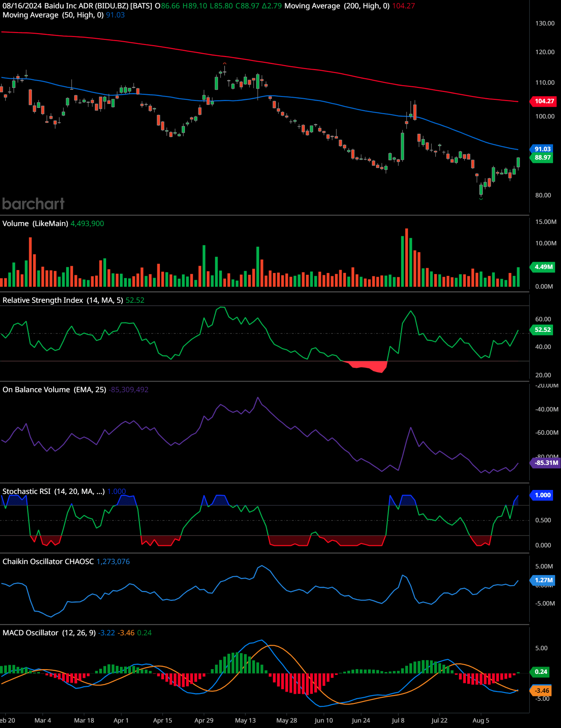Click the blue 91.03 moving average price tag
Image resolution: width=561 pixels, height=728 pixels.
tap(541, 149)
